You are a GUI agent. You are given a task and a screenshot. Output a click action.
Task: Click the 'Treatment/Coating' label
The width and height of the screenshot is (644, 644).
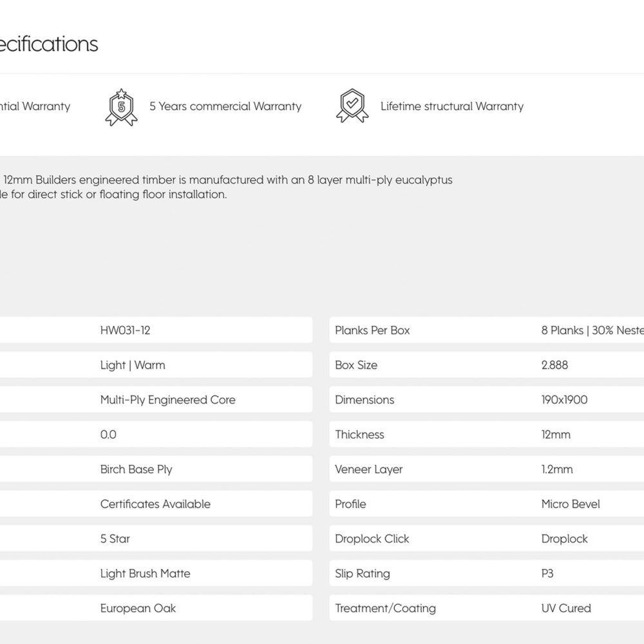point(385,609)
